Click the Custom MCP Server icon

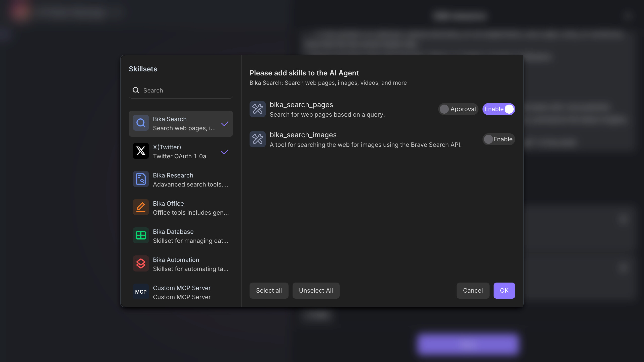[141, 292]
